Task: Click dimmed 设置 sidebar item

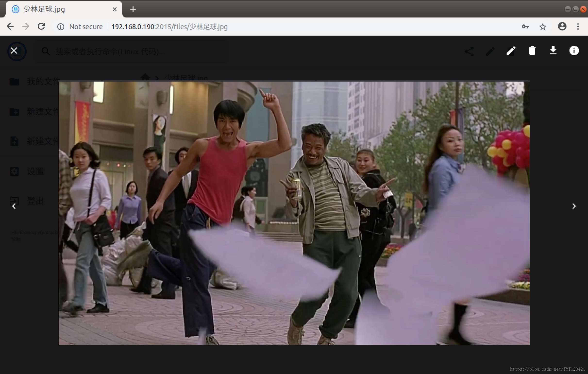Action: 27,171
